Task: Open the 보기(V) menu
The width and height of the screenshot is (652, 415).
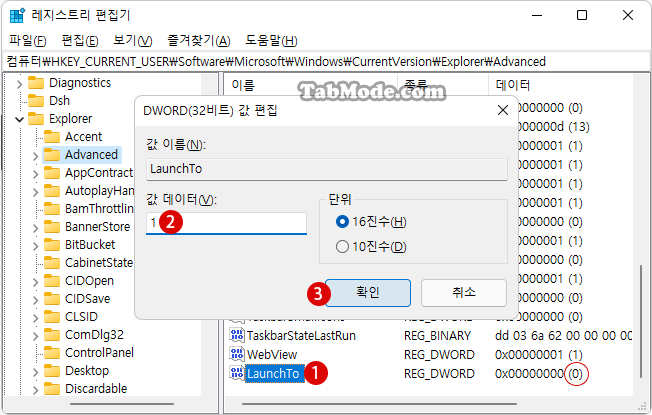Action: tap(133, 40)
